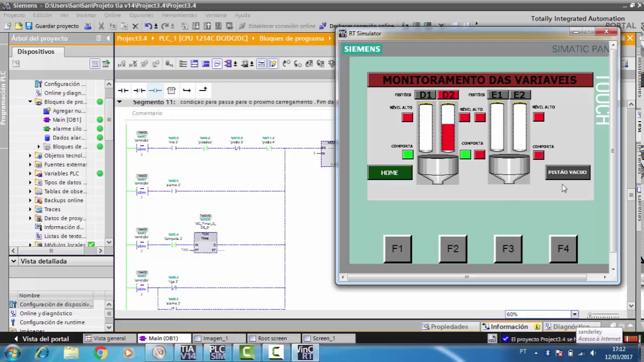This screenshot has height=362, width=644.
Task: Open the Insertar menu
Action: (85, 15)
